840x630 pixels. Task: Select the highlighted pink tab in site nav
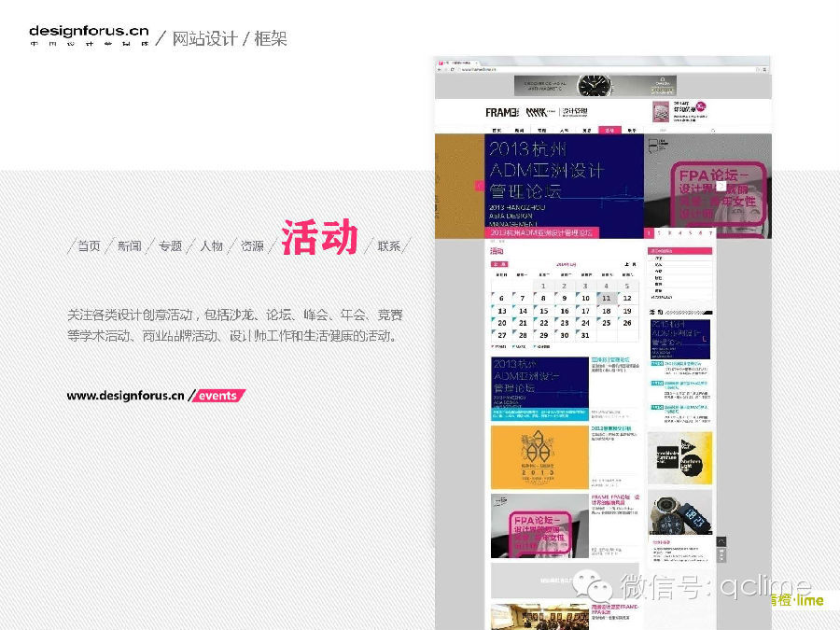tap(609, 130)
